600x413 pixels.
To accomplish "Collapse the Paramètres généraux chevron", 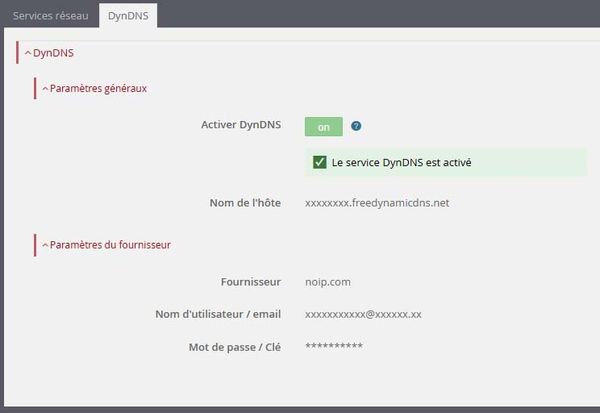I will (x=45, y=89).
